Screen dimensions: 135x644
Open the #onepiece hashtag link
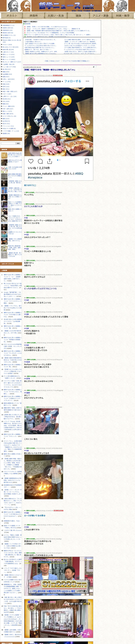35,178
